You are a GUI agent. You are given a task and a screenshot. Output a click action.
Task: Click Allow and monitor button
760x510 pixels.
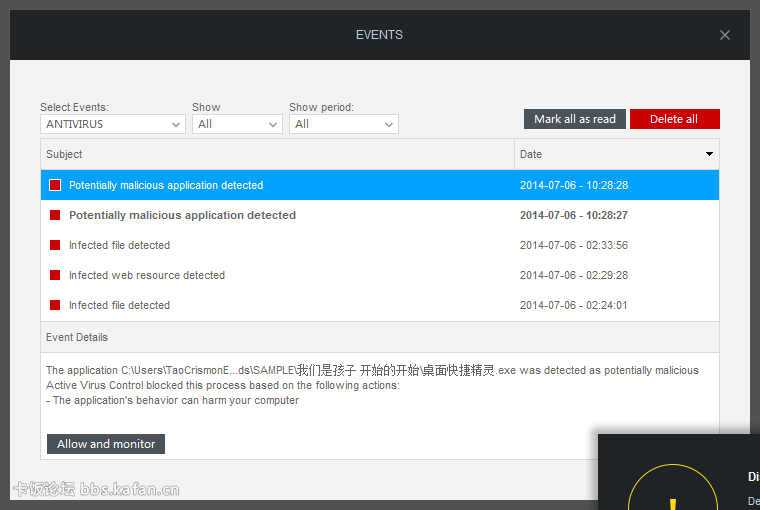[x=106, y=444]
